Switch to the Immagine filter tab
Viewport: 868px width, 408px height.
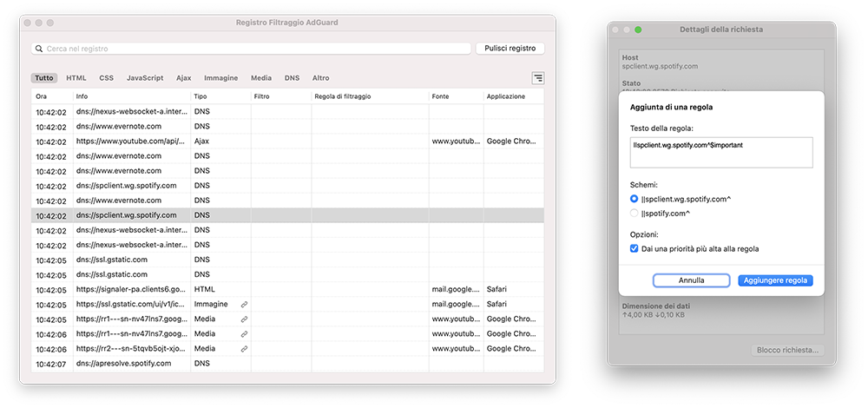coord(220,78)
